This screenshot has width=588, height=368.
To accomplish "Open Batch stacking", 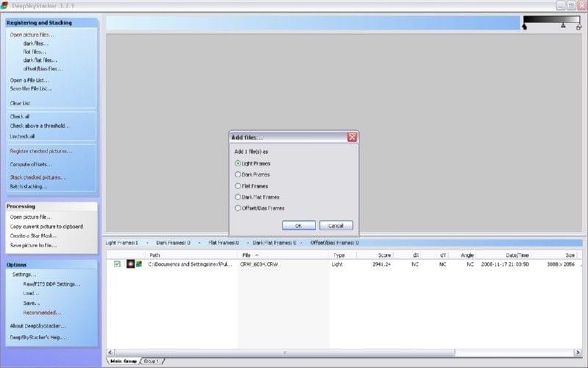I will (28, 186).
